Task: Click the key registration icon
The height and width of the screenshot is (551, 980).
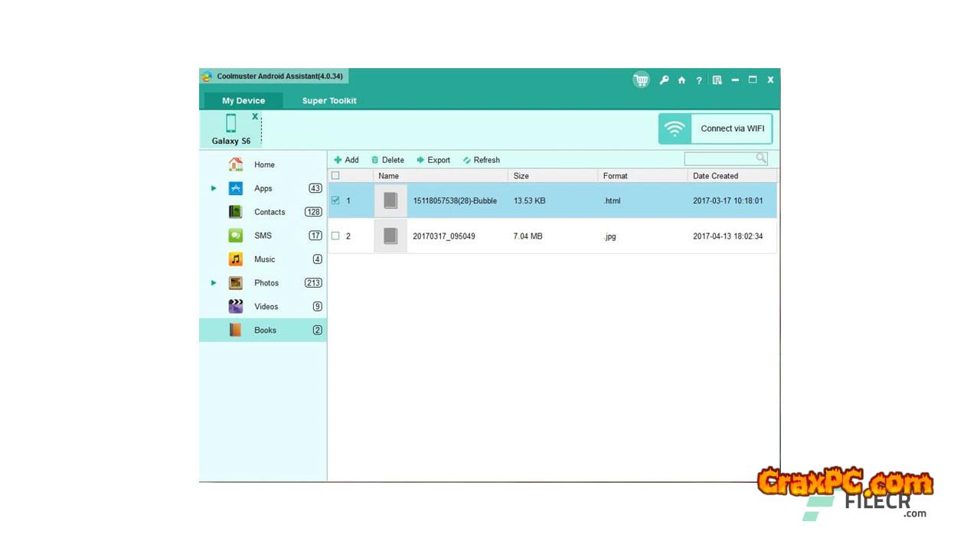Action: point(664,80)
